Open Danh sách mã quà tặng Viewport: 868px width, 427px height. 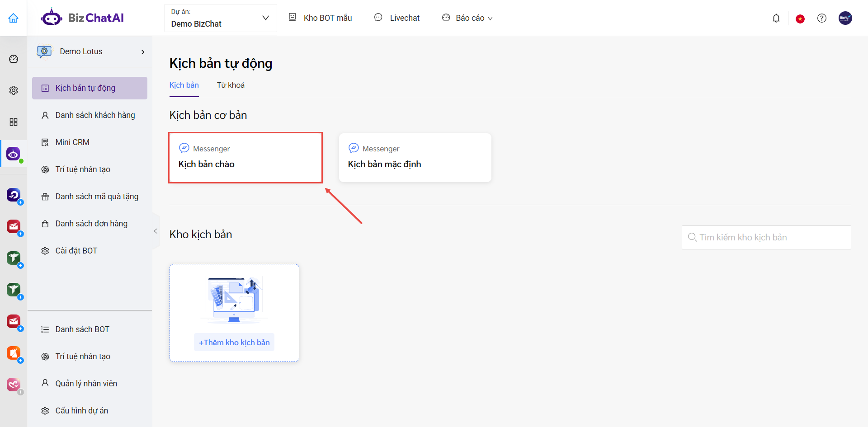pyautogui.click(x=90, y=197)
